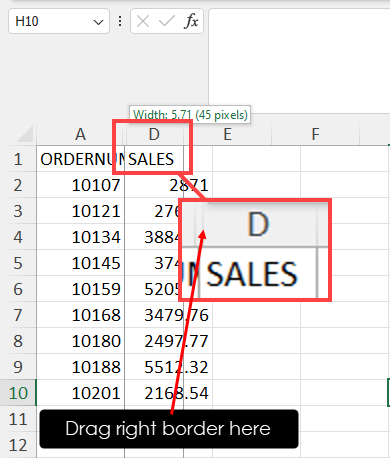Click cell containing 10107

pyautogui.click(x=80, y=185)
